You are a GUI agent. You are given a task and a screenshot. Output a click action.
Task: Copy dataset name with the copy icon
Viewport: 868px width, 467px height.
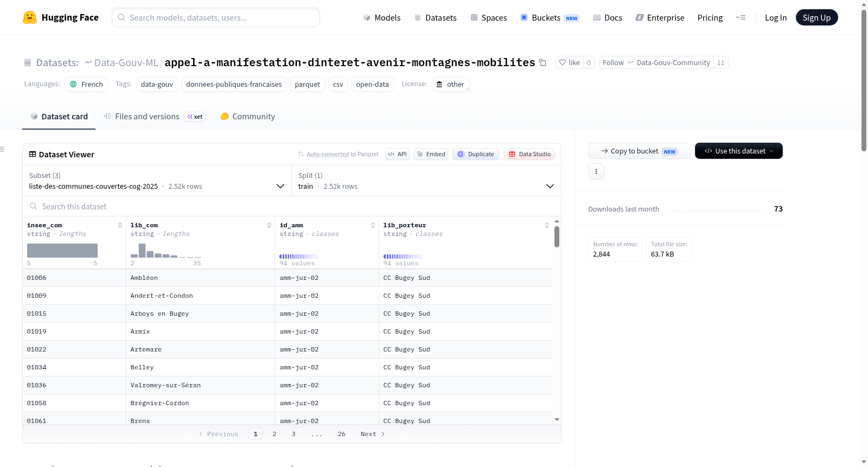coord(542,62)
